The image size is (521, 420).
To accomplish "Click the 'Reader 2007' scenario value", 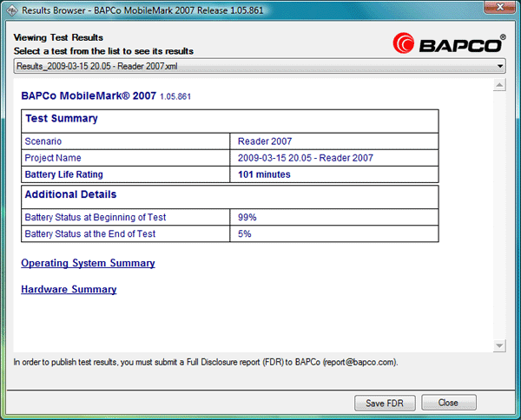I will pyautogui.click(x=265, y=141).
